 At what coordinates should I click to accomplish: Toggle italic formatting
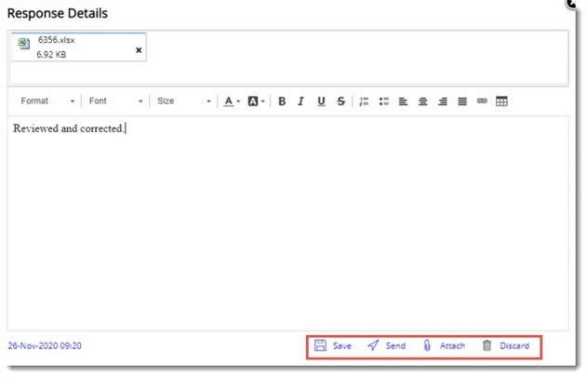pyautogui.click(x=301, y=101)
